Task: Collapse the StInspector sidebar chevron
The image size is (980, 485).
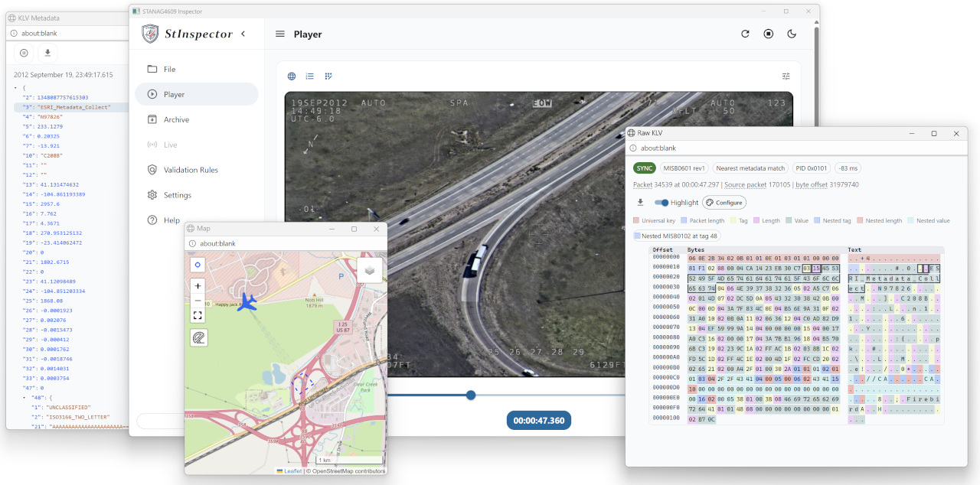Action: tap(243, 34)
